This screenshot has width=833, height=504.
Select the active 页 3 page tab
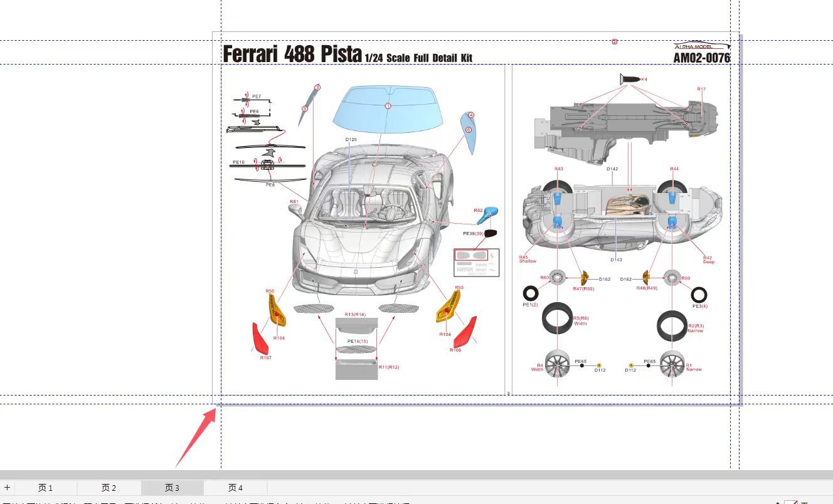[x=172, y=488]
